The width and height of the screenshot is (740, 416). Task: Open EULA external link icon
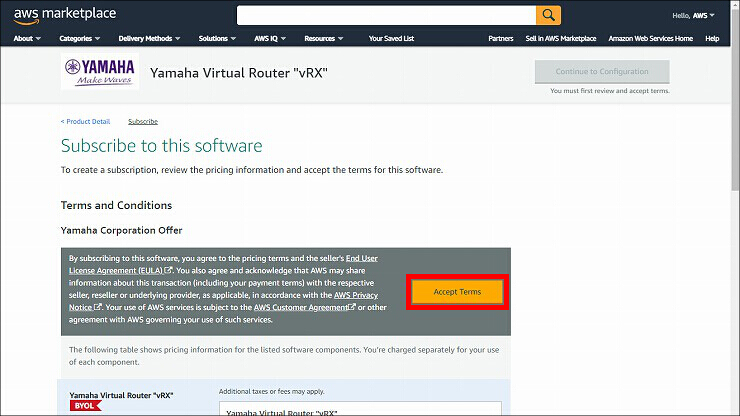coord(168,270)
